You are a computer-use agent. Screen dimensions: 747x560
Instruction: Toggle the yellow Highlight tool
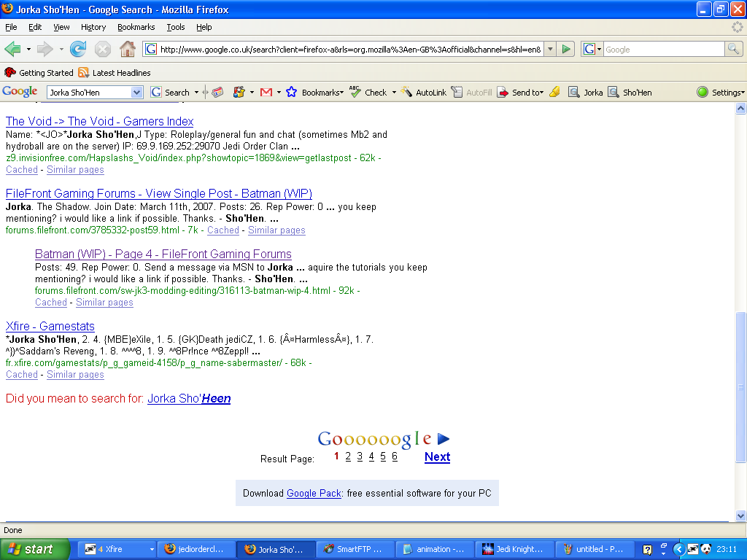click(x=554, y=93)
